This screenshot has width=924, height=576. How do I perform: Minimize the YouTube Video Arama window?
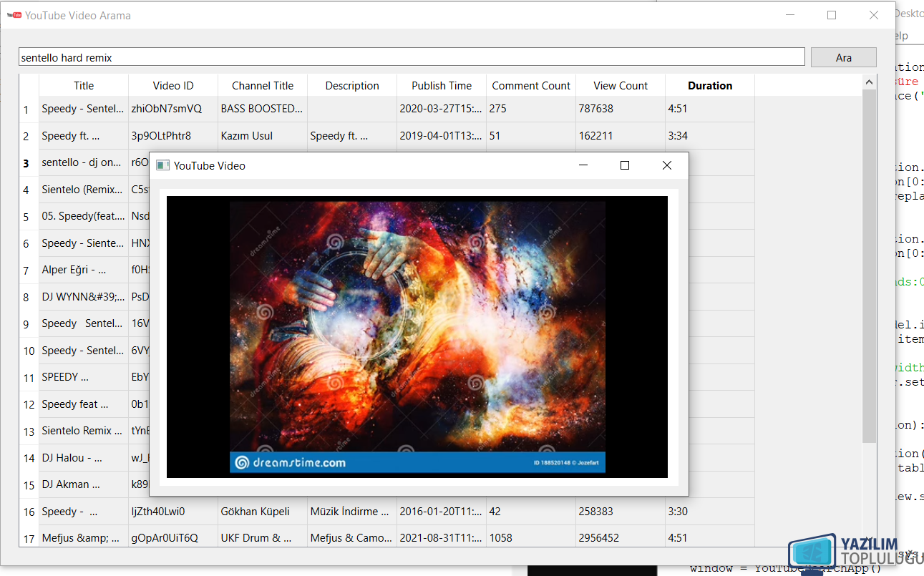click(x=790, y=14)
